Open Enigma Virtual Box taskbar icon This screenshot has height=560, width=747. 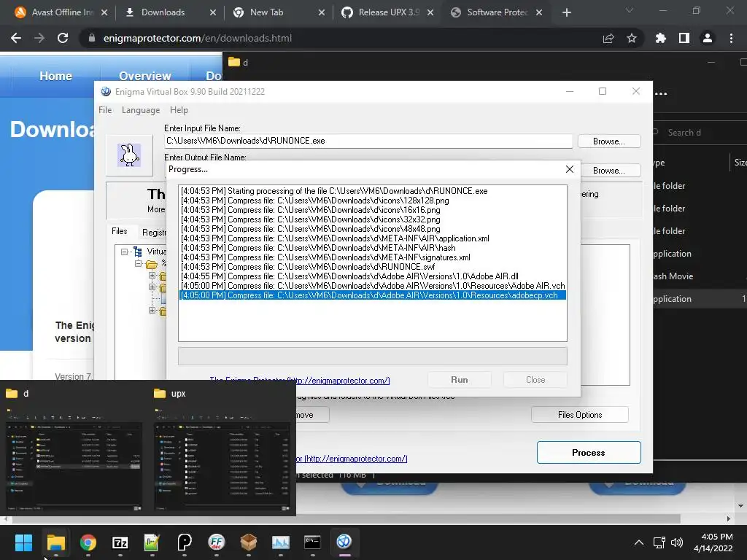pyautogui.click(x=344, y=542)
